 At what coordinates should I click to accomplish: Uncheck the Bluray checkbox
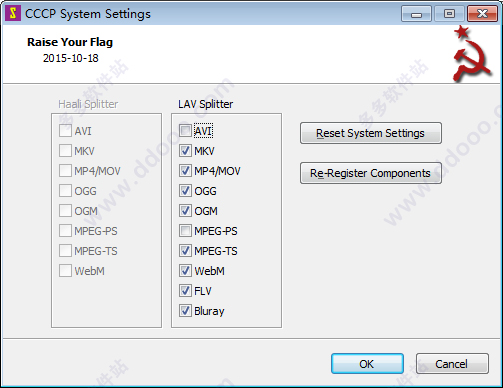click(185, 311)
